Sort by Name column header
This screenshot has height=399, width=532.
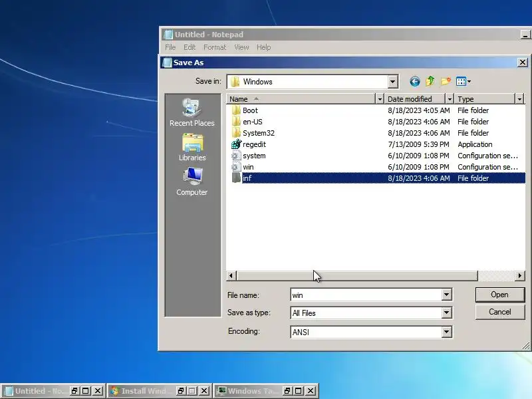coord(301,99)
